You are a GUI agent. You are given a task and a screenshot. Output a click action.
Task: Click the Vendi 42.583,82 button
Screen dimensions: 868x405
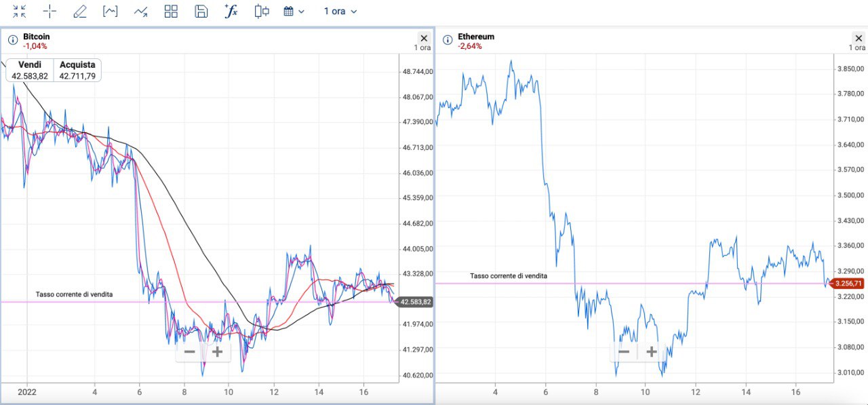click(30, 71)
